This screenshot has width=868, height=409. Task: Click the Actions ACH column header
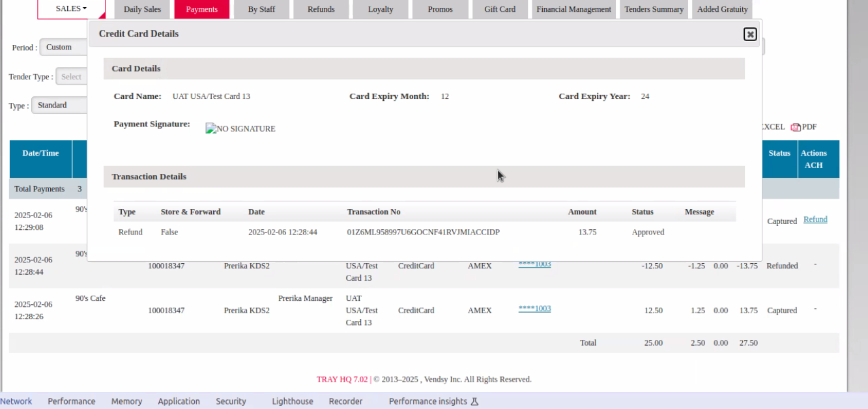[818, 159]
